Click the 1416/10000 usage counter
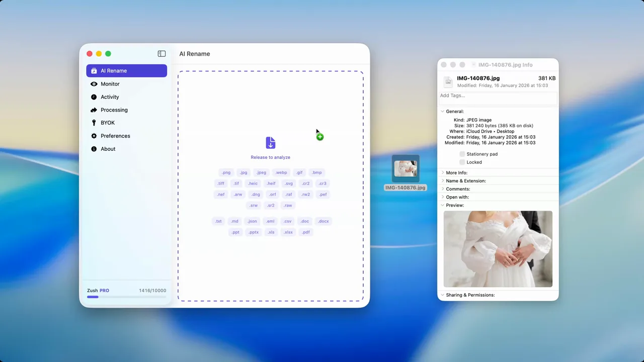This screenshot has height=362, width=644. (152, 291)
